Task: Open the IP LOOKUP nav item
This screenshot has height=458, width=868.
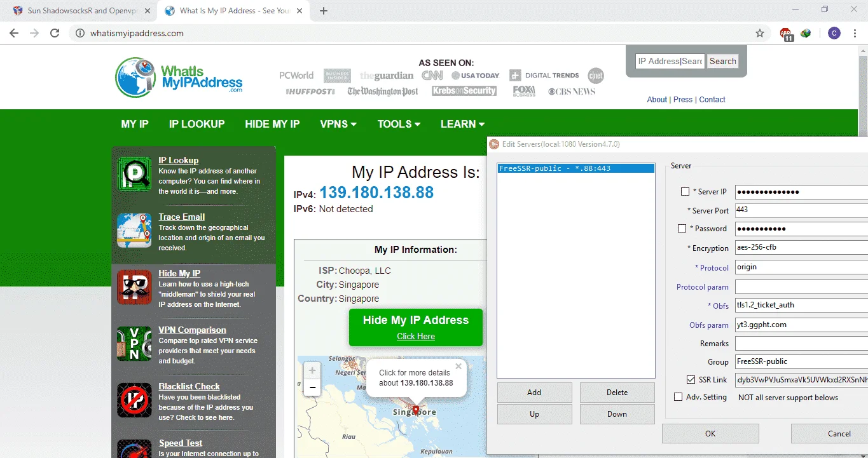Action: click(196, 124)
